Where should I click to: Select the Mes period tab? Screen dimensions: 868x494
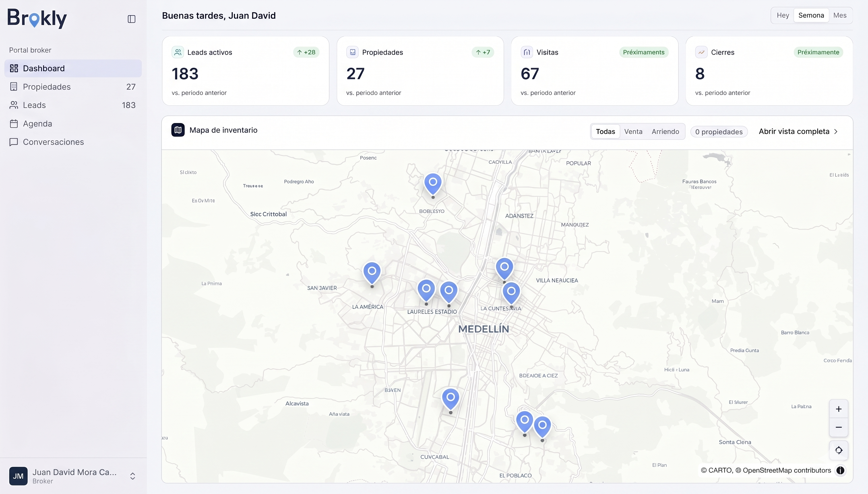point(840,15)
